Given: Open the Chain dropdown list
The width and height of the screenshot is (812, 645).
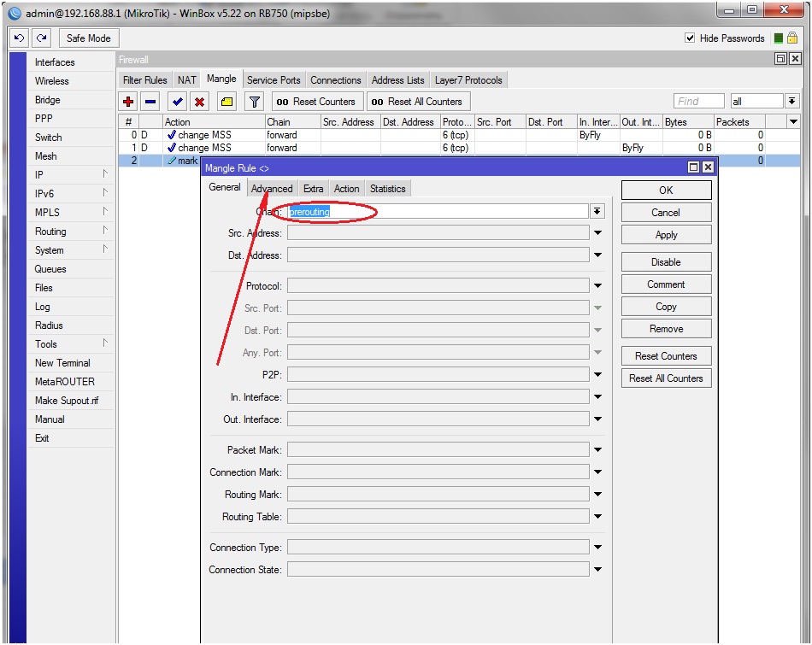Looking at the screenshot, I should tap(597, 211).
